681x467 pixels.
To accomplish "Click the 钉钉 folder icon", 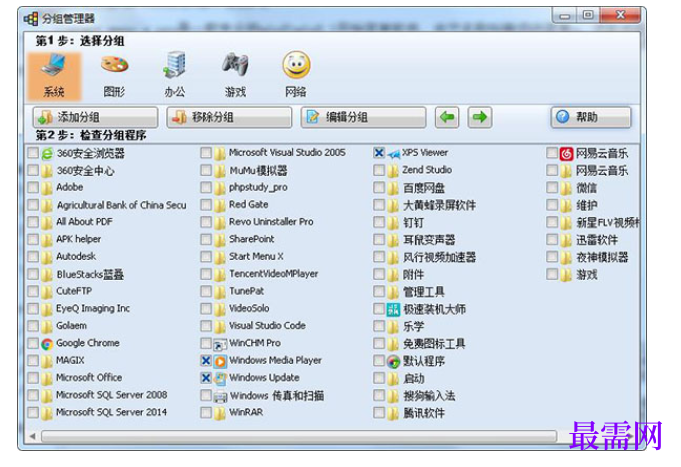I will (x=393, y=223).
